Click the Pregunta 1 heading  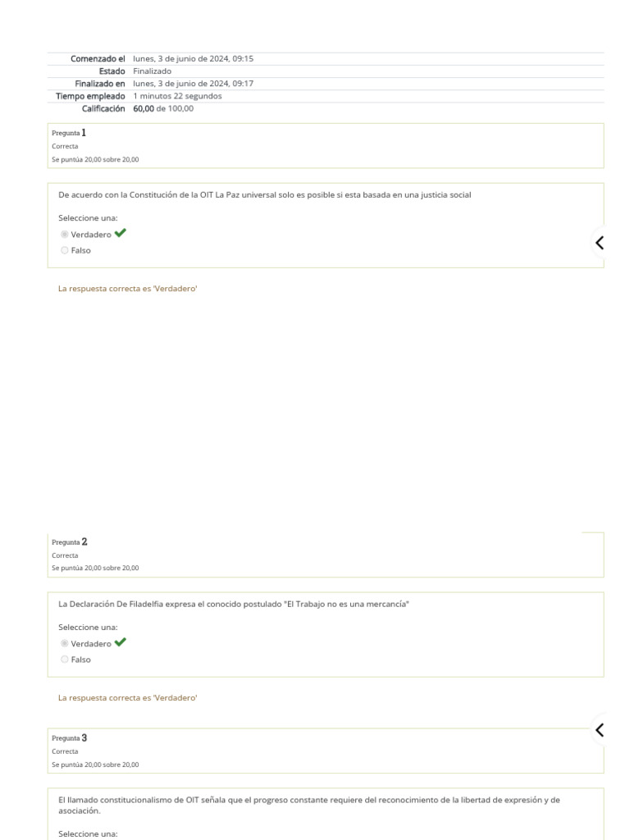tap(69, 132)
